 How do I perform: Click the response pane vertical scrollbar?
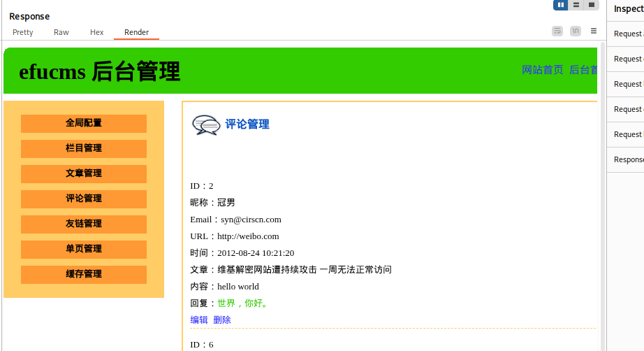coord(603,196)
